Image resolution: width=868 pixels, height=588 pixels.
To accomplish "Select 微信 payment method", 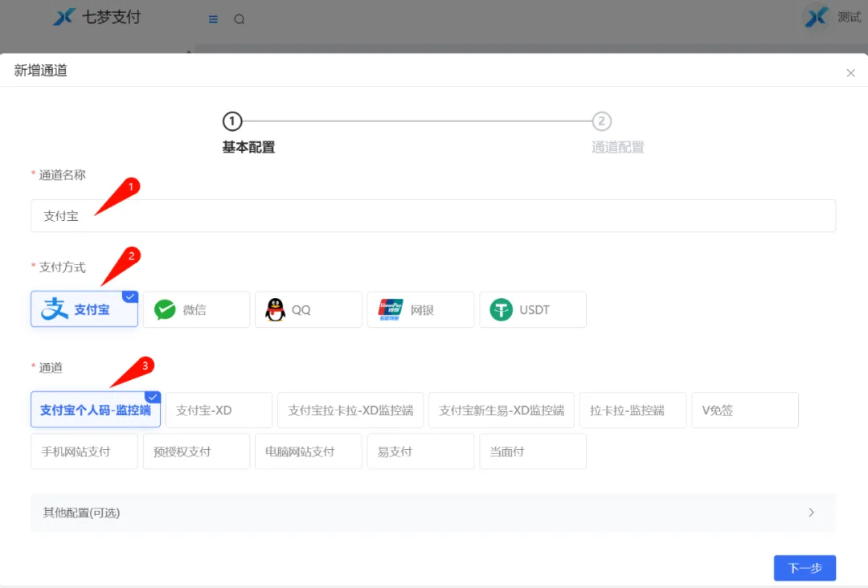I will (x=197, y=310).
